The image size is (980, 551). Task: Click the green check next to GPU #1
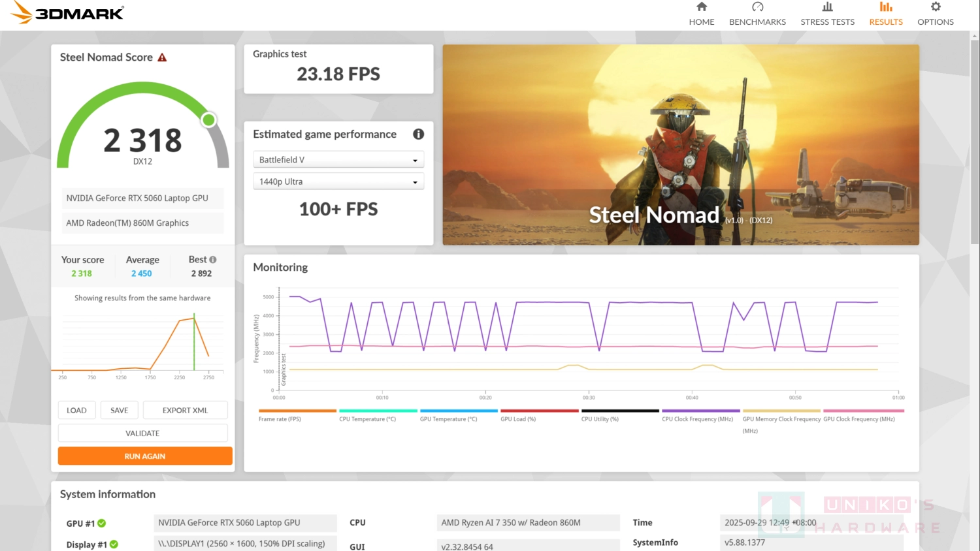pos(102,523)
